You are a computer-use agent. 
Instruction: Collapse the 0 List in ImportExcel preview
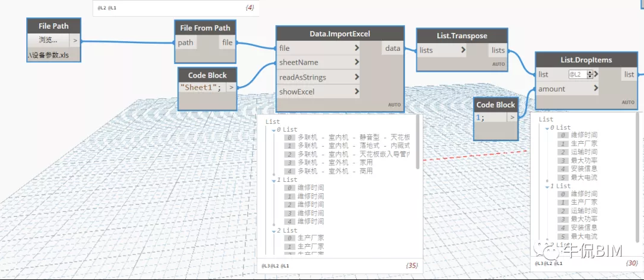(274, 130)
